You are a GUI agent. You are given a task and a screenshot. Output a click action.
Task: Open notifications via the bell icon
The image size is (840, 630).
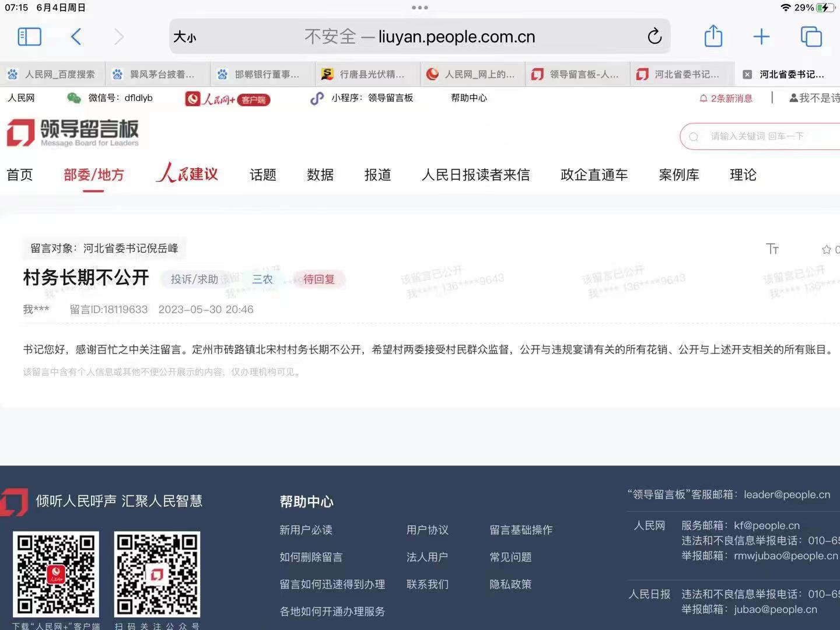coord(703,99)
